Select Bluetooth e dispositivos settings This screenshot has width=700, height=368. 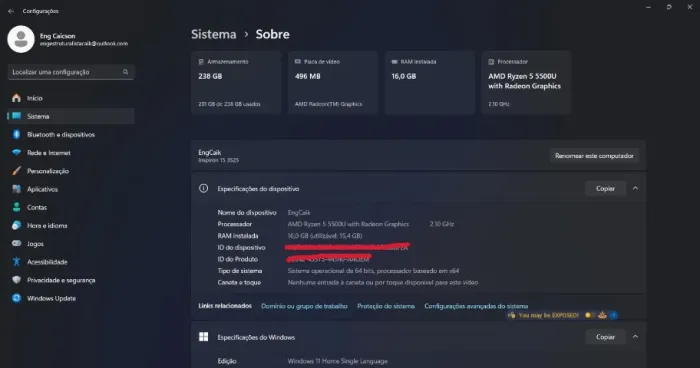coord(71,134)
